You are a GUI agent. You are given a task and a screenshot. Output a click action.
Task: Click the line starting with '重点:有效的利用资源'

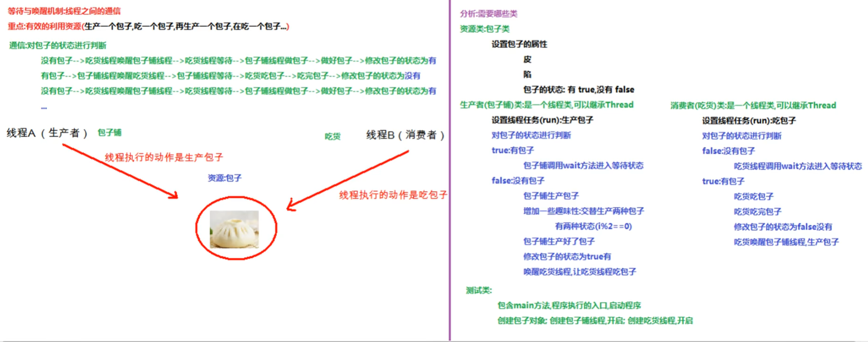coord(148,26)
